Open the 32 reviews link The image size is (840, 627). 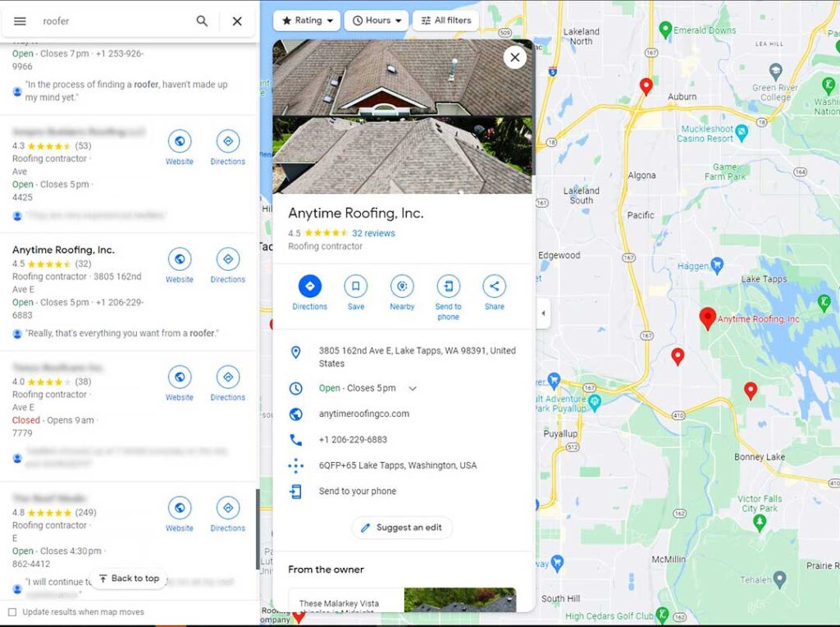point(373,233)
